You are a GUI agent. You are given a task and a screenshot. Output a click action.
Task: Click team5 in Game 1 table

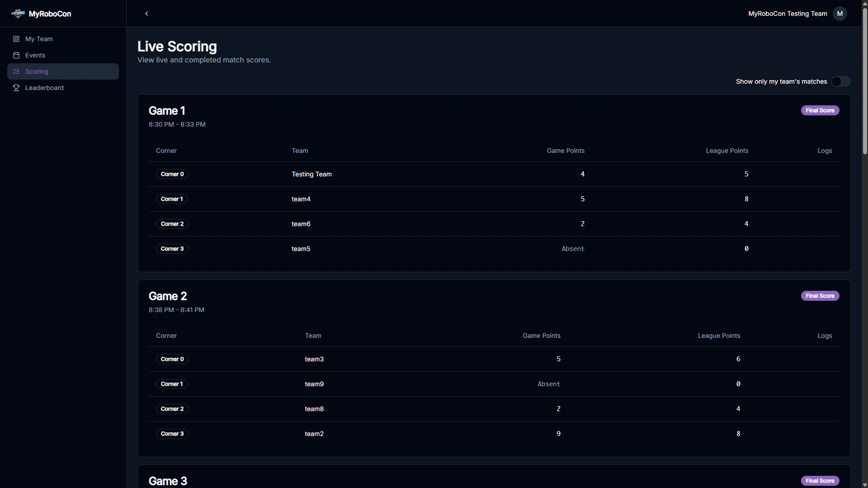click(x=301, y=249)
